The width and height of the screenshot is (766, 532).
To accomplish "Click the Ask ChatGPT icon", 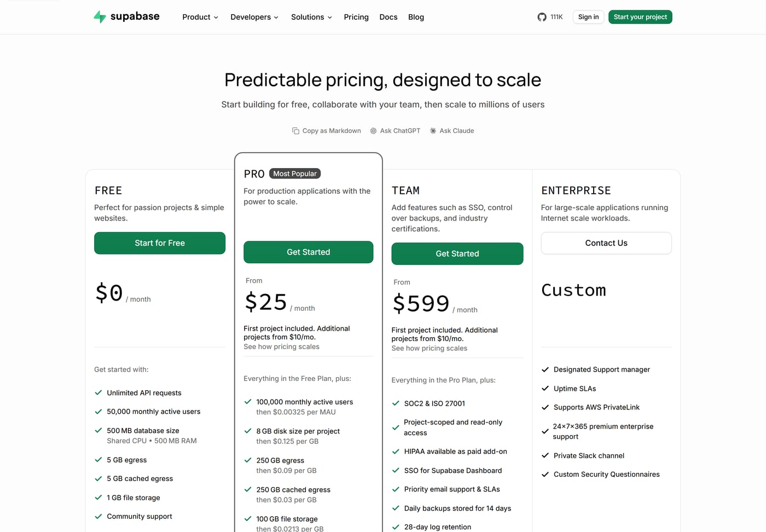I will 373,131.
